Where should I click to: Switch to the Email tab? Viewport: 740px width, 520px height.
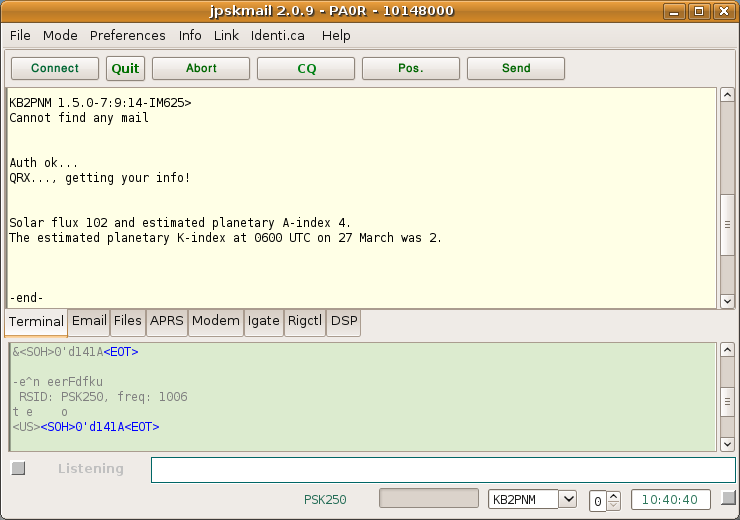click(x=89, y=321)
